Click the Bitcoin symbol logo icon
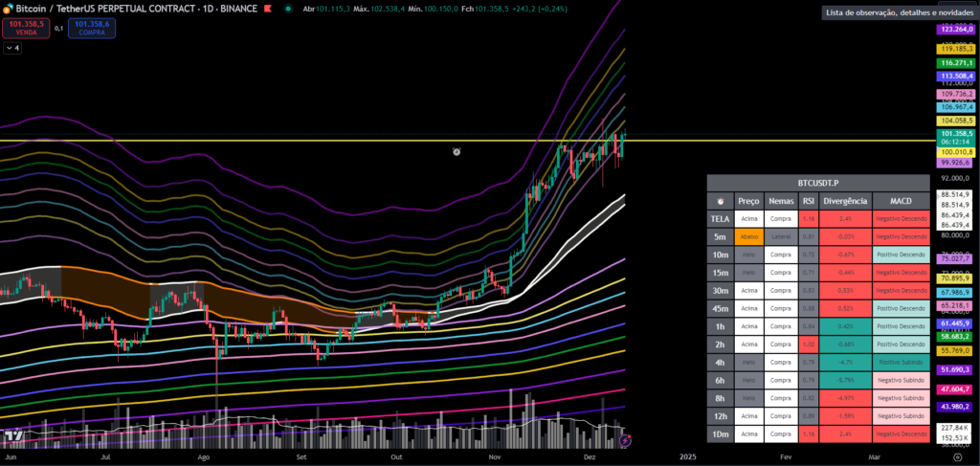Viewport: 980px width, 466px height. [x=8, y=8]
